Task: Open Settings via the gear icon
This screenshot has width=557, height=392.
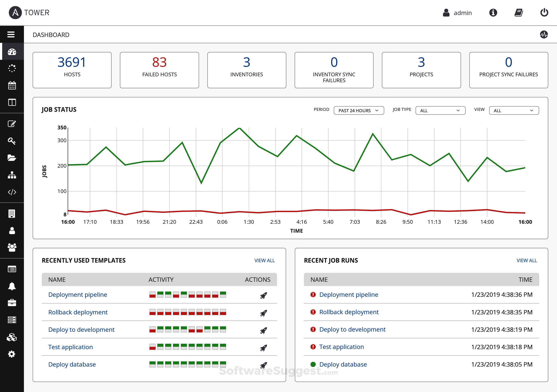Action: click(12, 354)
